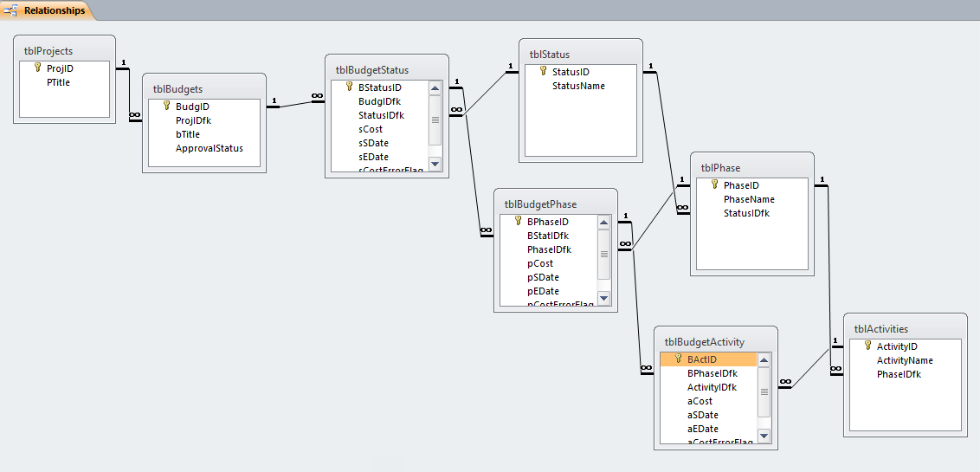Screen dimensions: 980x472
Task: Select the StatusName field in tblStatus
Action: 578,86
